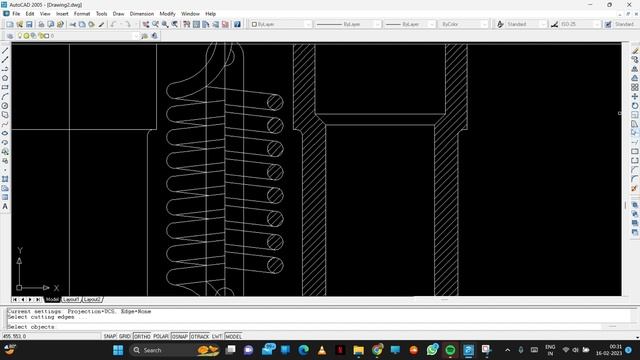Toggle POLAR tracking in status bar
The image size is (640, 360).
tap(161, 336)
